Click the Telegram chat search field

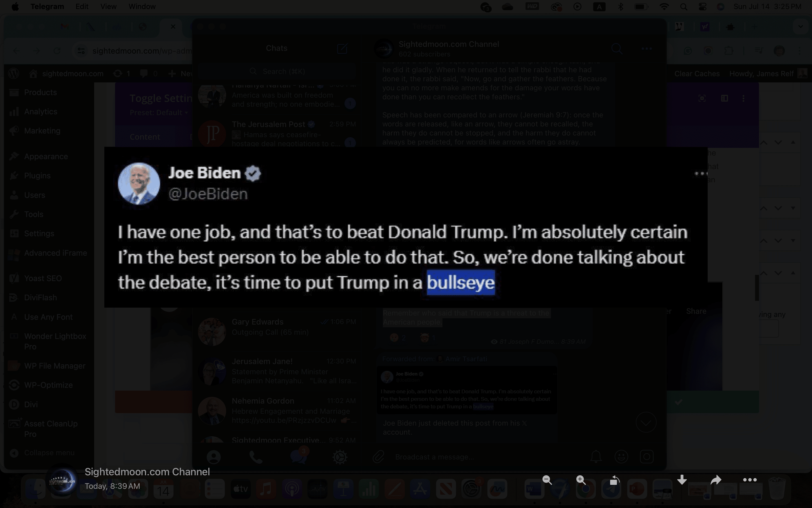[277, 71]
